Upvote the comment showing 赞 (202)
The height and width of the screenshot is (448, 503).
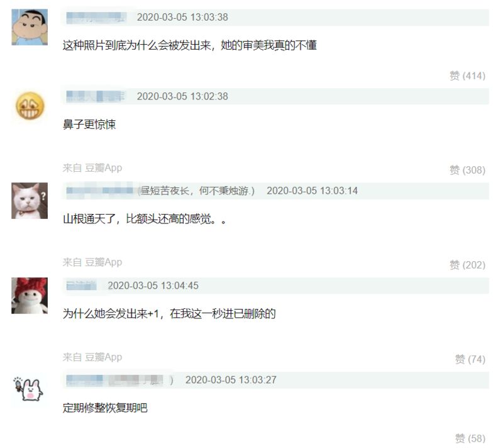[467, 265]
